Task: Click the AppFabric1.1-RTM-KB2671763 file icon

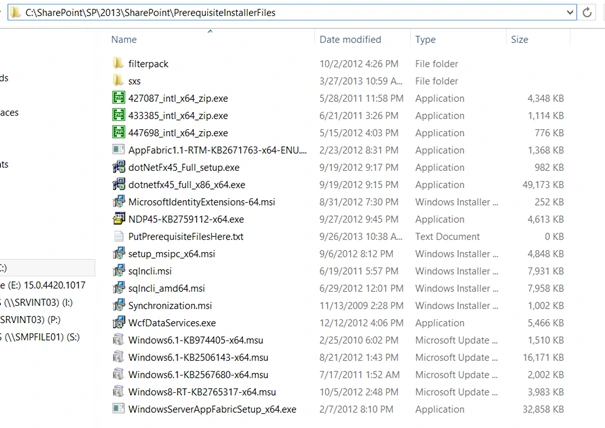Action: pos(118,150)
